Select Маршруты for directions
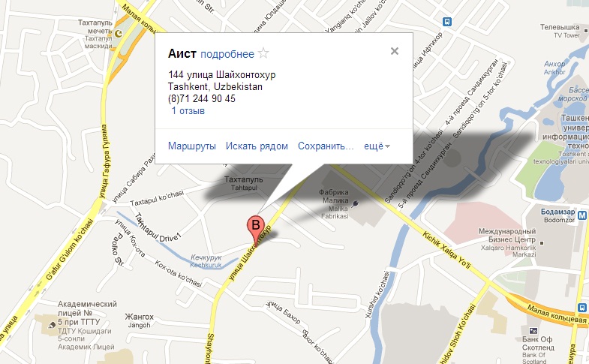589x364 pixels. coord(192,146)
